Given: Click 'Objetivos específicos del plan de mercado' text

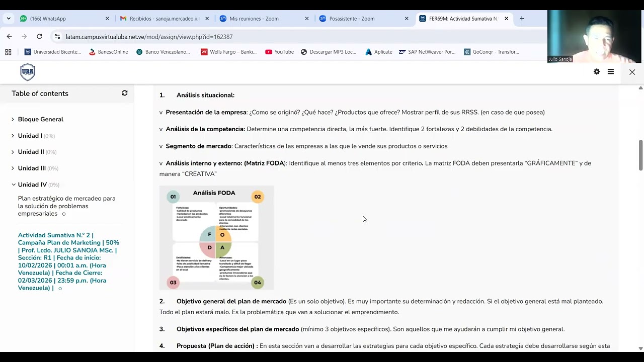Looking at the screenshot, I should point(237,329).
